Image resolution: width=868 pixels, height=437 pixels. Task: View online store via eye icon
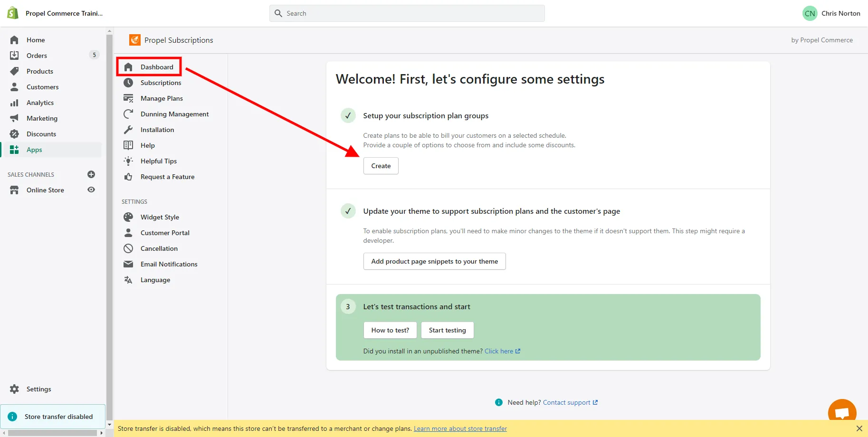tap(91, 190)
